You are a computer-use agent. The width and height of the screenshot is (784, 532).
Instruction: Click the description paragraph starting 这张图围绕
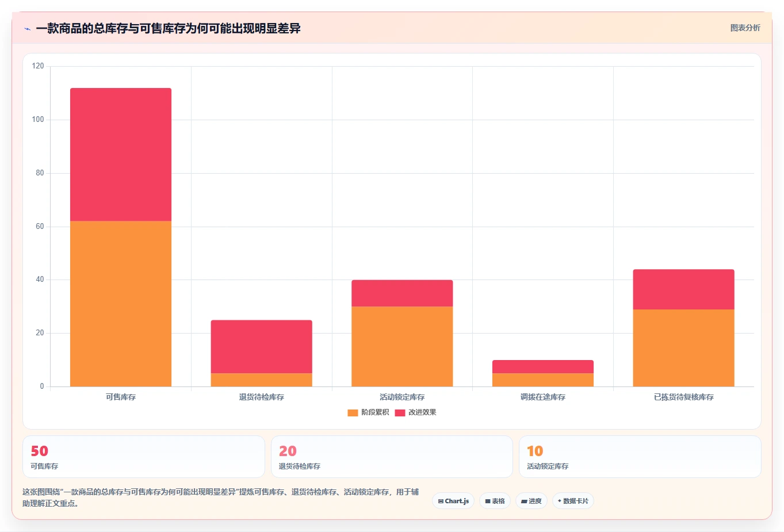pos(220,497)
